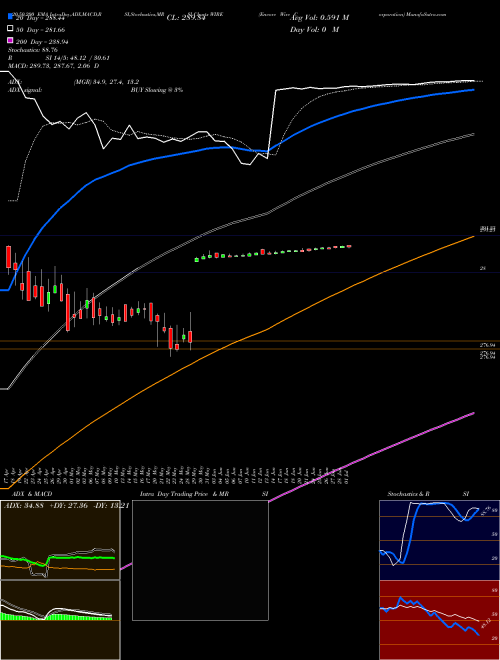Screen dimensions: 500x660
Task: Click the 'CL: 289.84' closing price label
Action: pos(186,18)
